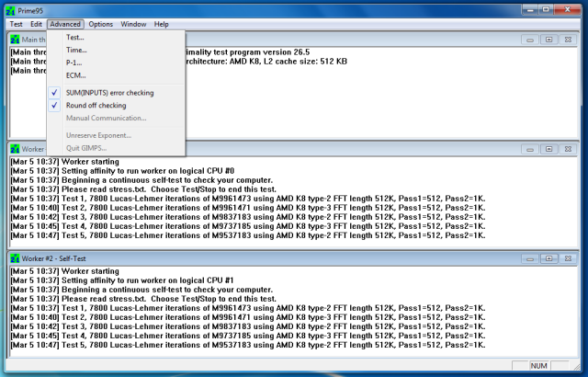Viewport: 588px width, 377px height.
Task: Choose Test... from Advanced menu
Action: (x=116, y=38)
